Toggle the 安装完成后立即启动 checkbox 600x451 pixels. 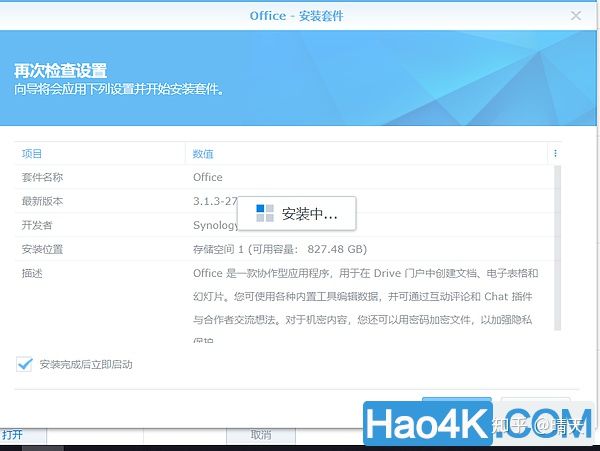[24, 364]
